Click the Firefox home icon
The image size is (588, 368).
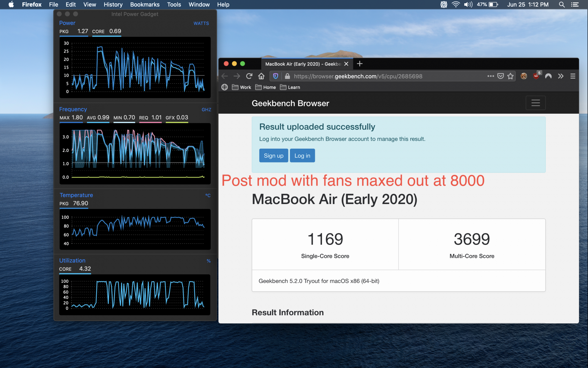(261, 76)
